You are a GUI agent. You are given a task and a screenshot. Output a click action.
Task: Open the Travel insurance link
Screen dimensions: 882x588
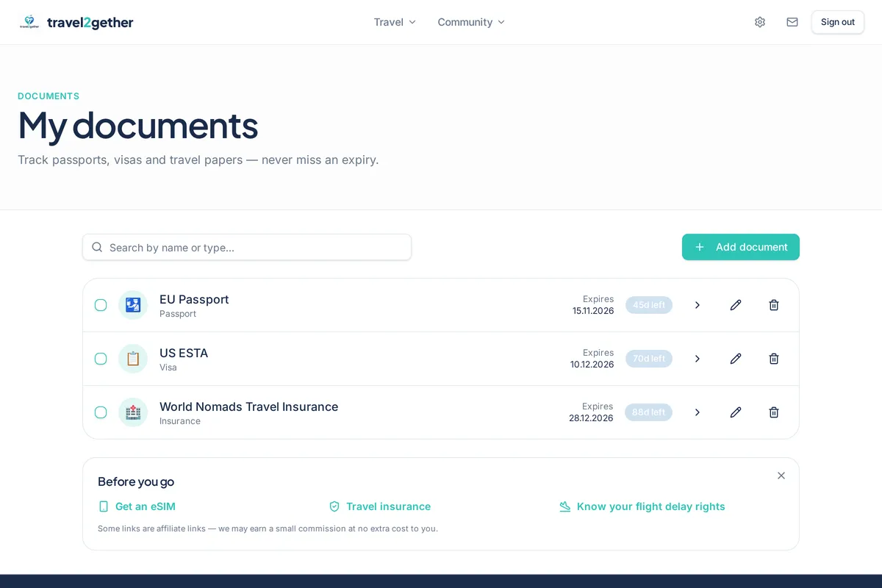point(380,506)
